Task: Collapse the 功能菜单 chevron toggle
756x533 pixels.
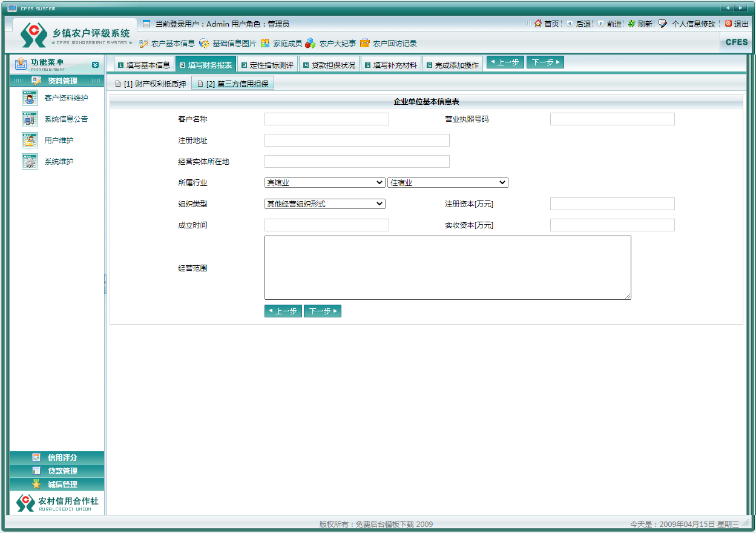Action: (x=95, y=64)
